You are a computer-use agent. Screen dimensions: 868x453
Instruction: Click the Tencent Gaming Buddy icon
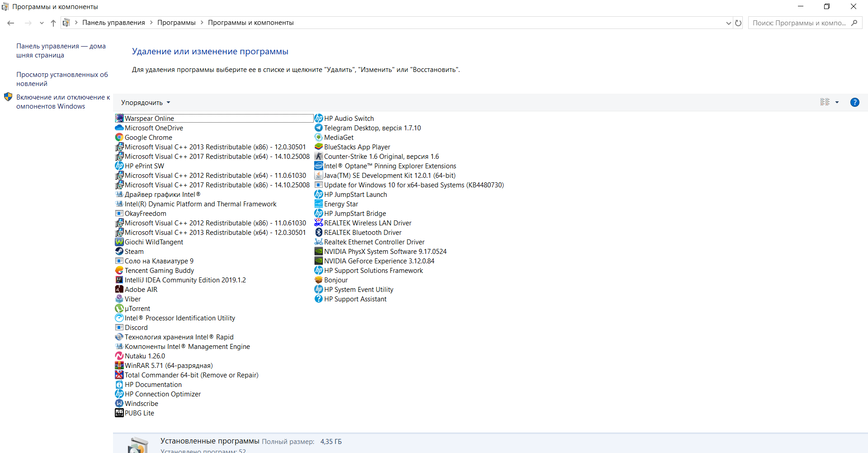click(x=119, y=270)
